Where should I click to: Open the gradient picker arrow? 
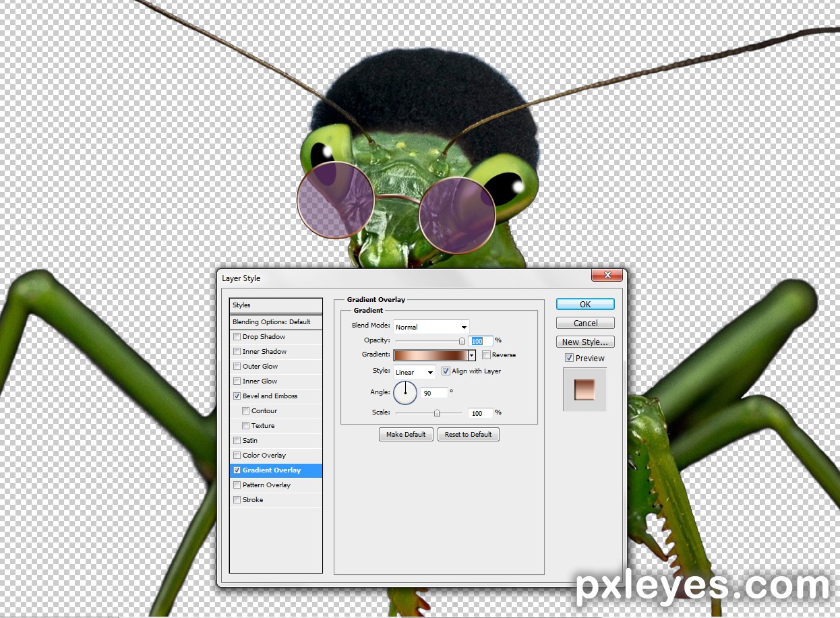[x=472, y=355]
